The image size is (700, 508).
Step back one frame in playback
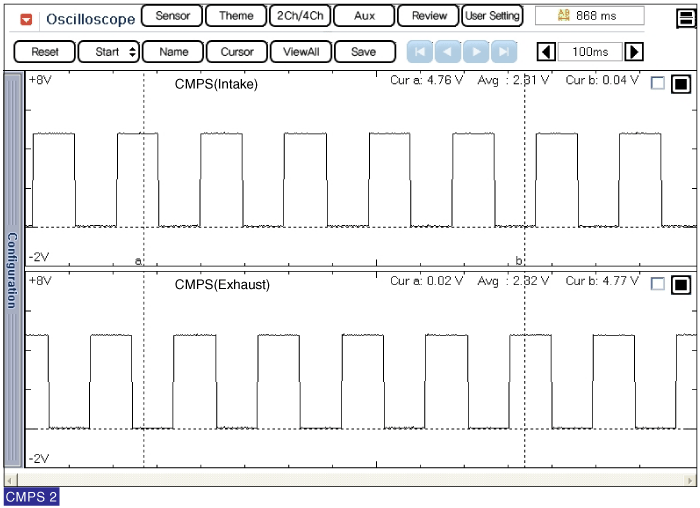click(x=448, y=52)
